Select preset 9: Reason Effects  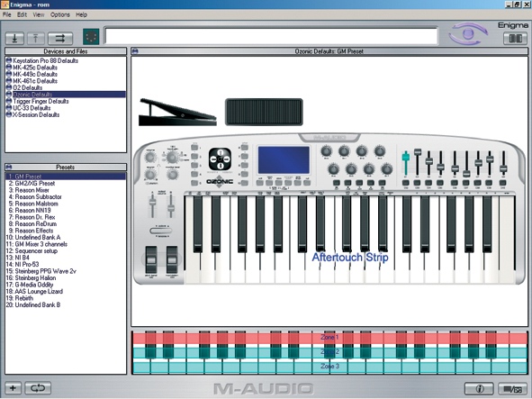(x=31, y=231)
